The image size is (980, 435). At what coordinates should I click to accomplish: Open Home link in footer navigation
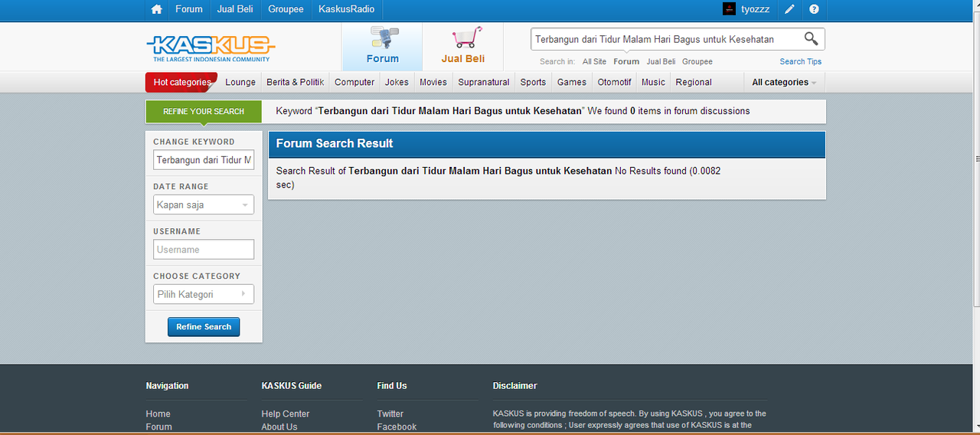158,414
